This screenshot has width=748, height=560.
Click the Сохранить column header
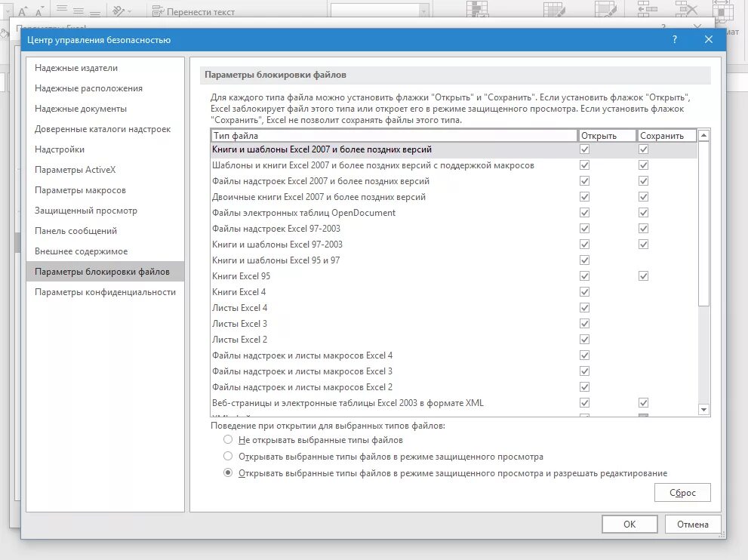[667, 135]
